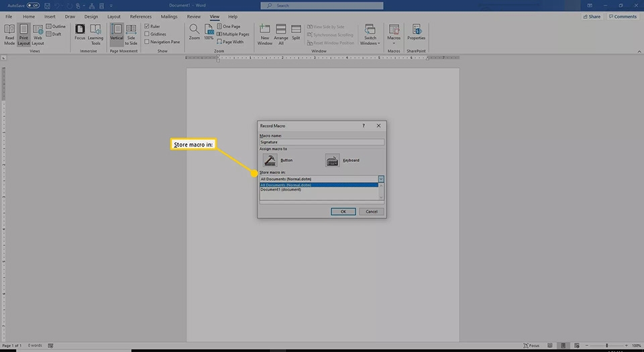Click Page 1 of 1 in status bar
This screenshot has height=352, width=644.
(x=12, y=345)
